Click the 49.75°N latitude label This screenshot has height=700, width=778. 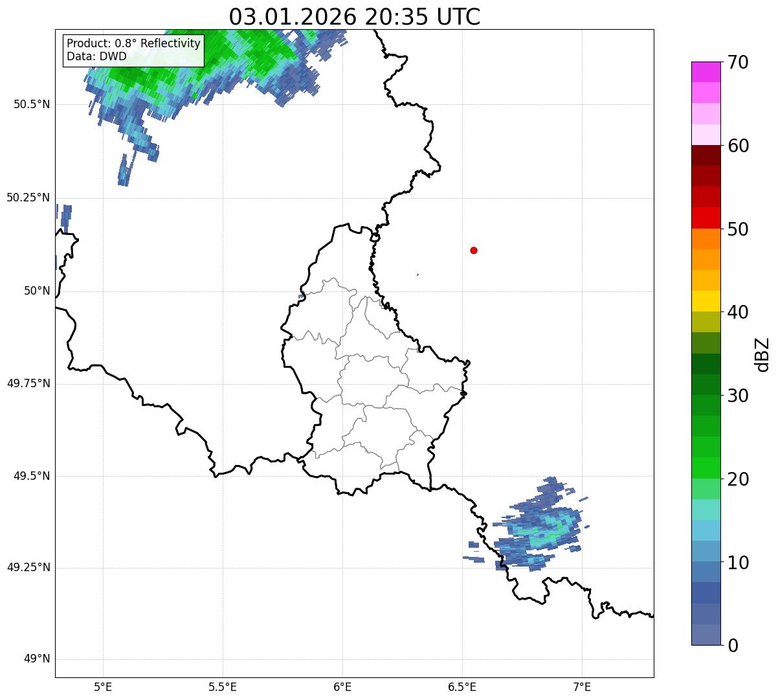(28, 383)
